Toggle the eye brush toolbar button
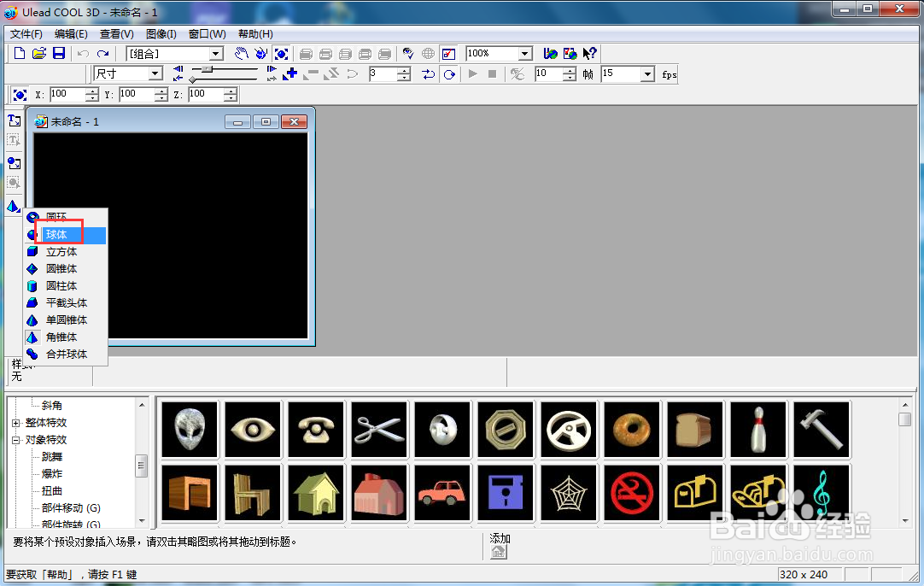This screenshot has width=924, height=586. click(x=408, y=54)
